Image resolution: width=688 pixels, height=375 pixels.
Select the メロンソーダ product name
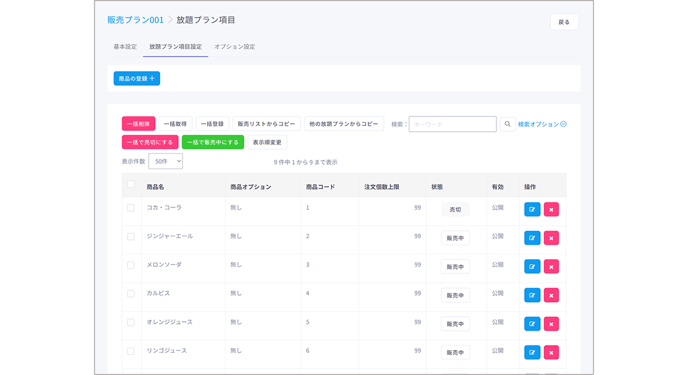click(164, 264)
